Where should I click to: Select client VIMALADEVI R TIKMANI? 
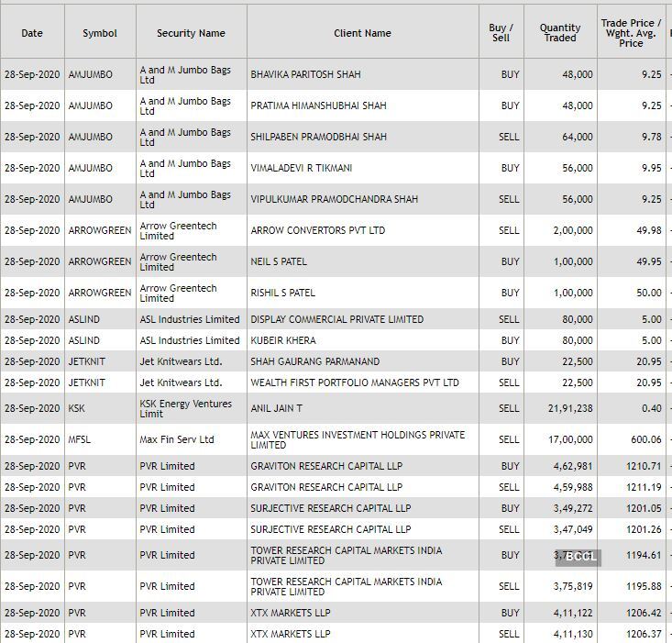point(302,168)
